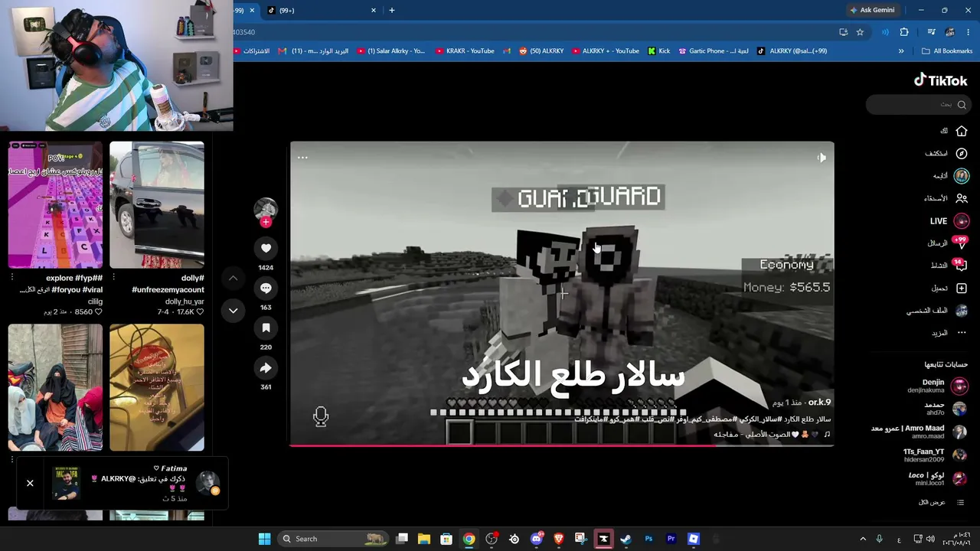
Task: Open the three-dot options on the video player
Action: [302, 158]
